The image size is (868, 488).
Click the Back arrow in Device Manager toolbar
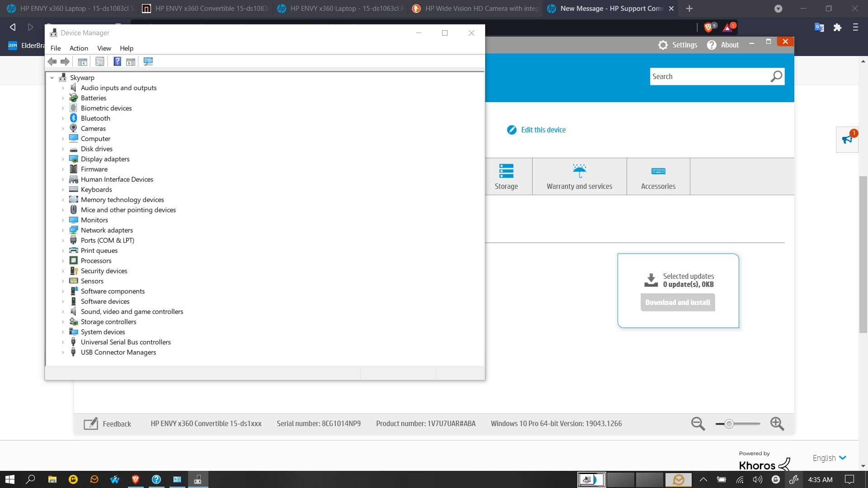click(52, 61)
